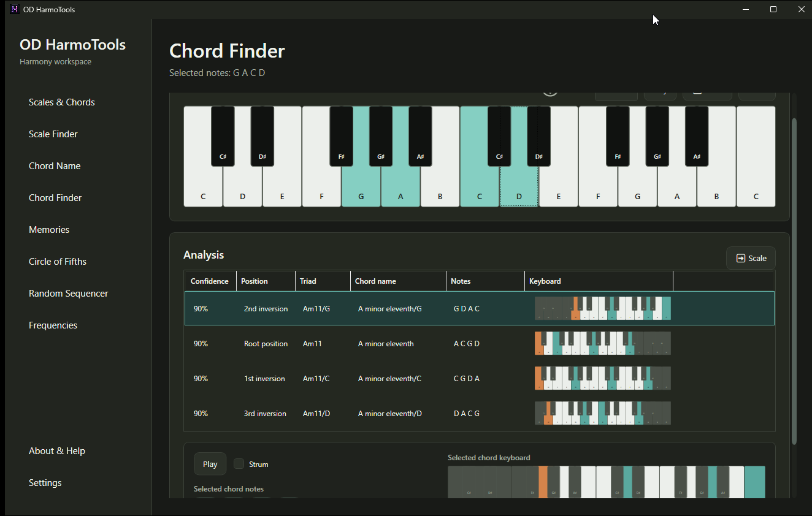This screenshot has width=812, height=516.
Task: Minimize the OD HarmoTools window
Action: point(746,9)
